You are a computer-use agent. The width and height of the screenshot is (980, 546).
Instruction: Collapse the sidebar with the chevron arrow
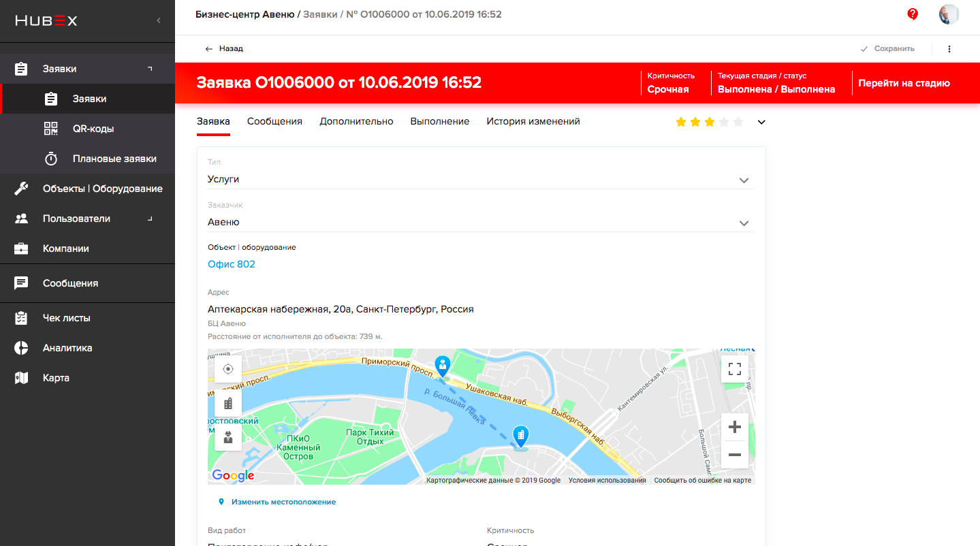(158, 20)
